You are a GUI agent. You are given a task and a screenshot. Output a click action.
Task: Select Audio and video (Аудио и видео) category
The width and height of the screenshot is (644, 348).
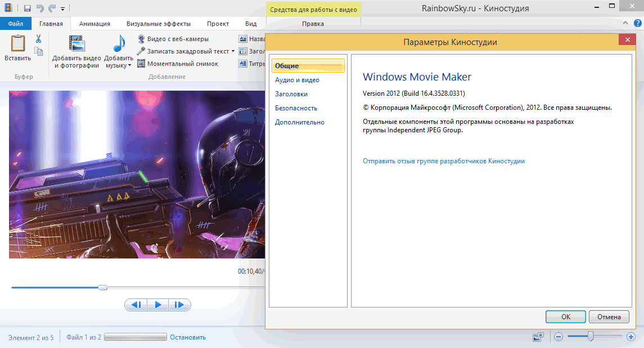(297, 80)
